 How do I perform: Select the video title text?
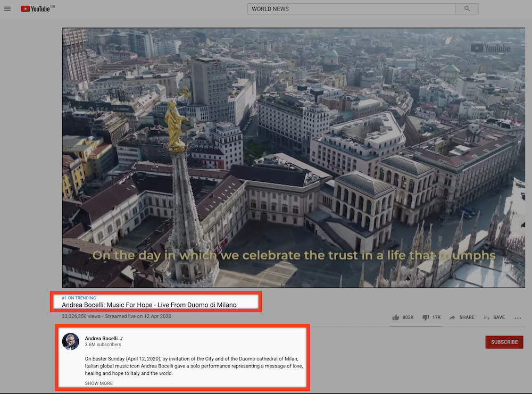[x=149, y=305]
